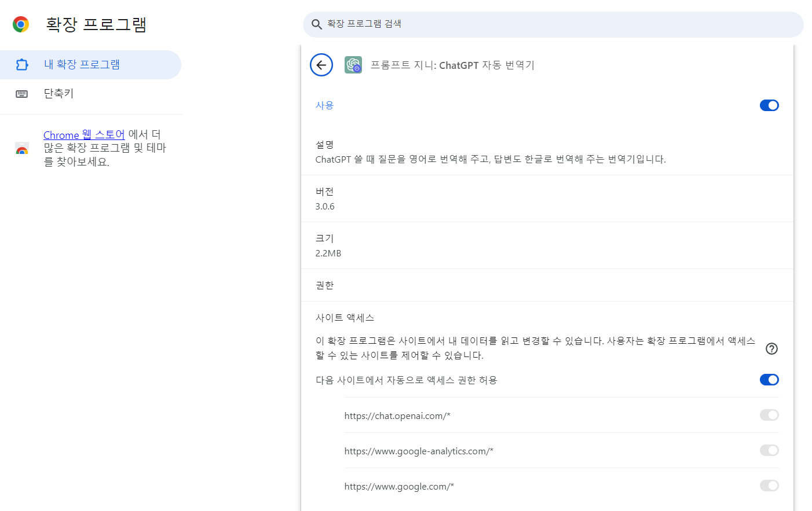The width and height of the screenshot is (812, 511).
Task: Click the extension title 프롬프트 지니: ChatGPT 자동 번역기
Action: tap(452, 65)
